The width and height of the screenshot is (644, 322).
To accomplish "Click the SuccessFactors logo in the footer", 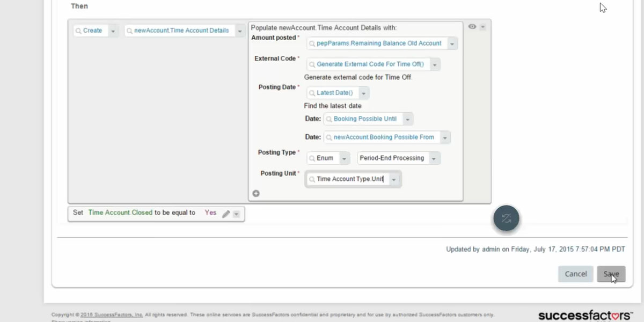I will [584, 315].
